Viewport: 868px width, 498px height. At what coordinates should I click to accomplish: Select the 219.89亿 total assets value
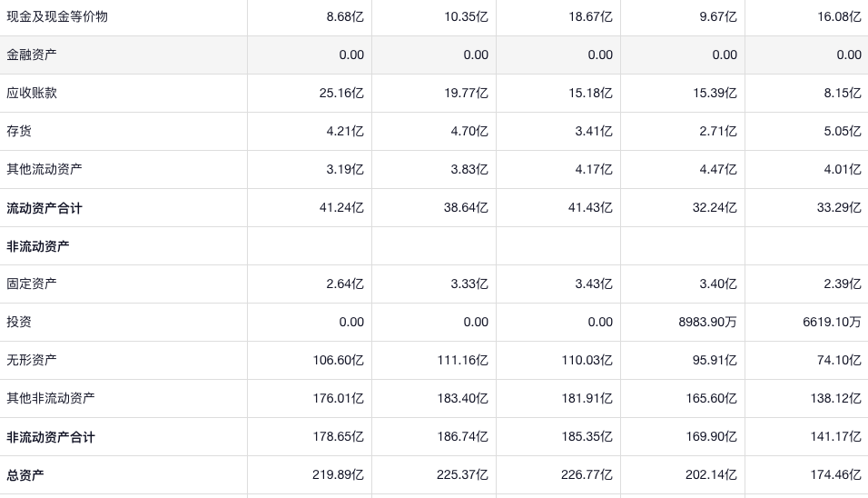338,474
